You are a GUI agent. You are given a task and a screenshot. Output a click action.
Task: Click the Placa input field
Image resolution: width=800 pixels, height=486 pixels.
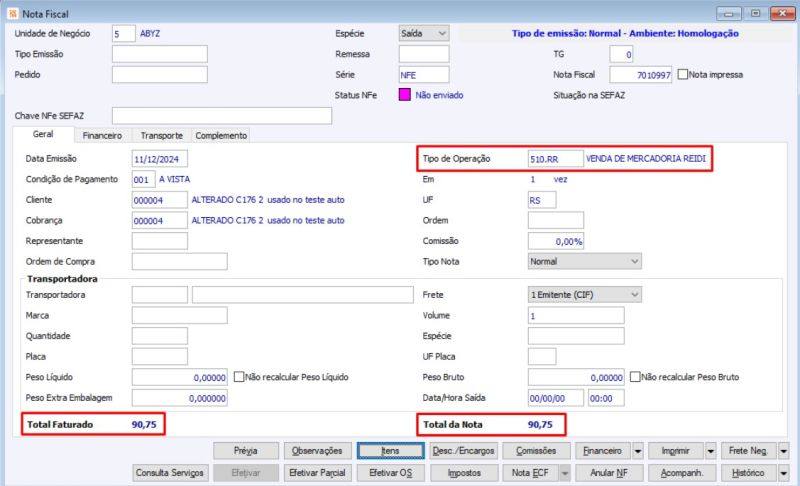pos(160,356)
